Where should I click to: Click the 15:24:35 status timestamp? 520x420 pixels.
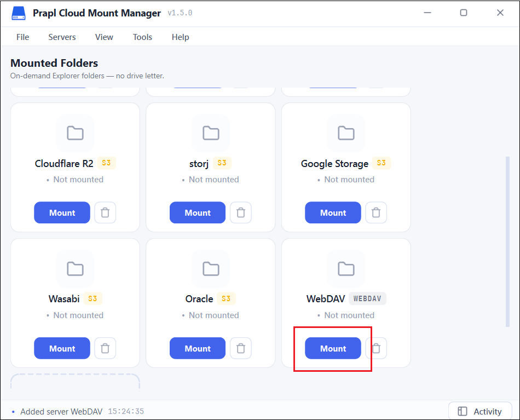click(126, 412)
